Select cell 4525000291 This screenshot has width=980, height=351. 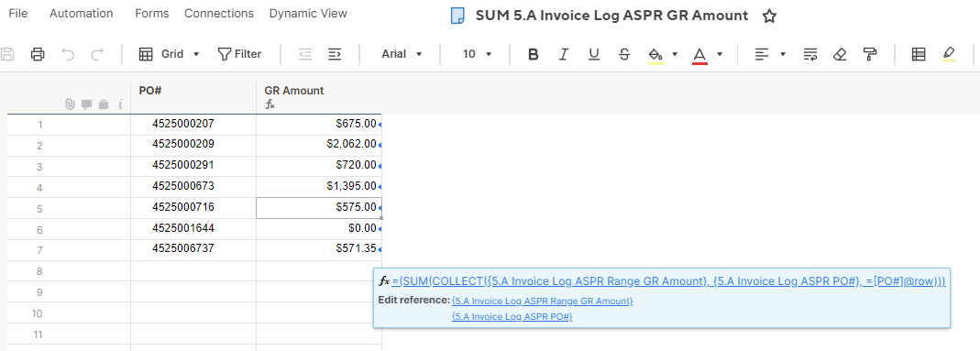coord(193,167)
